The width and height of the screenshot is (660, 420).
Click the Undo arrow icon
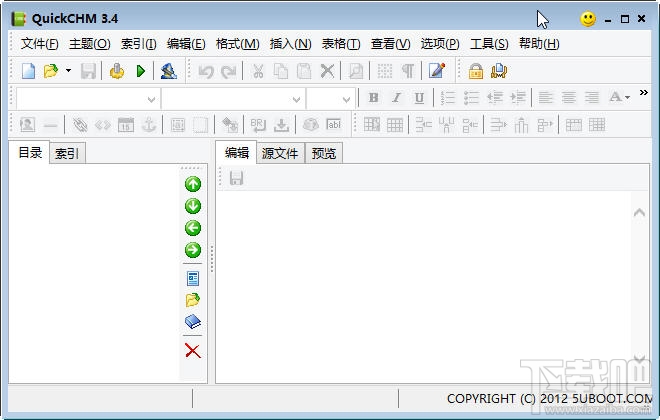(x=206, y=72)
